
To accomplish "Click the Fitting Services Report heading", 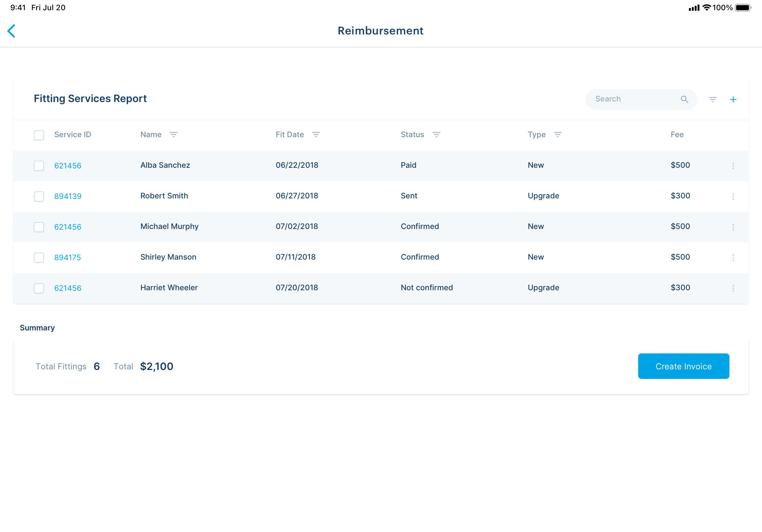I will [x=90, y=99].
